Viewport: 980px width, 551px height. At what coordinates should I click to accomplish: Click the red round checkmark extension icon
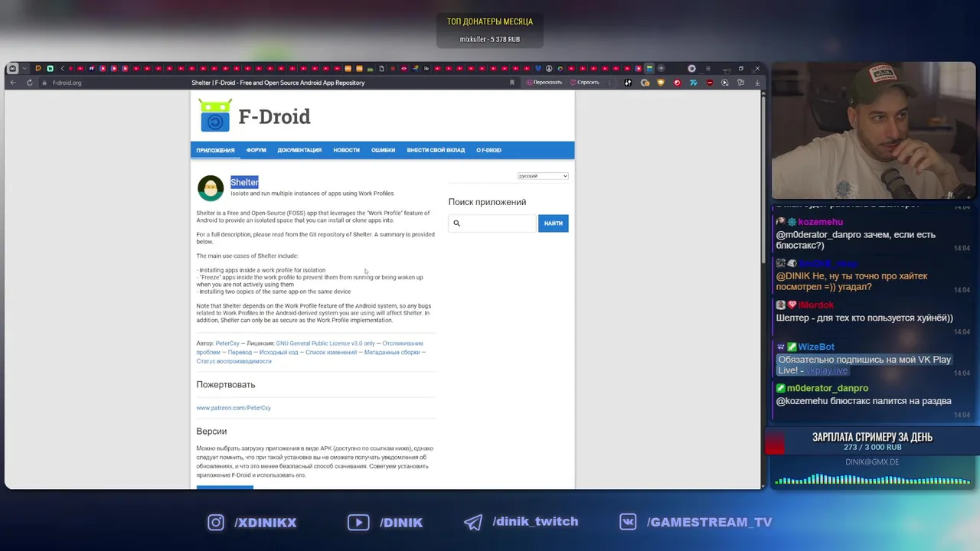tap(677, 83)
